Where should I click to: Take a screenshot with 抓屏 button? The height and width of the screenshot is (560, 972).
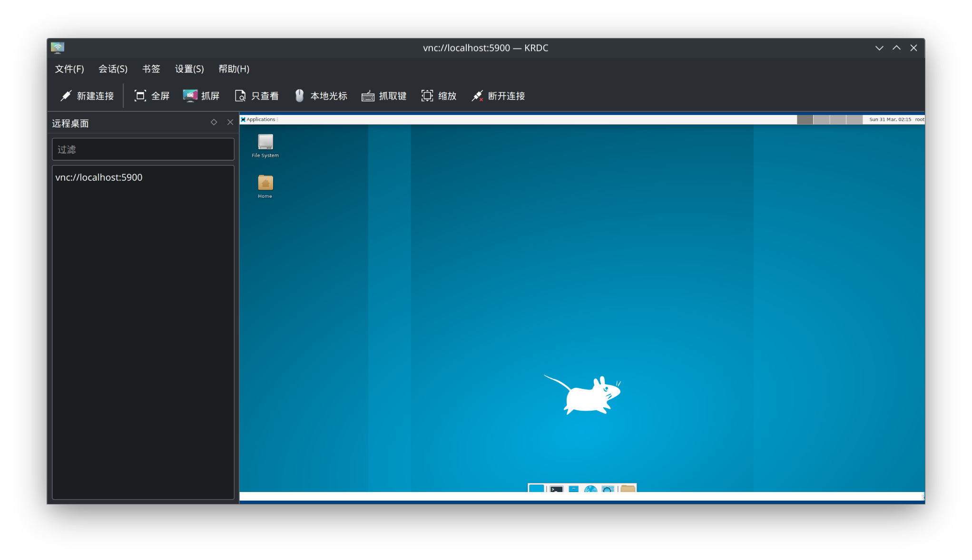coord(201,96)
